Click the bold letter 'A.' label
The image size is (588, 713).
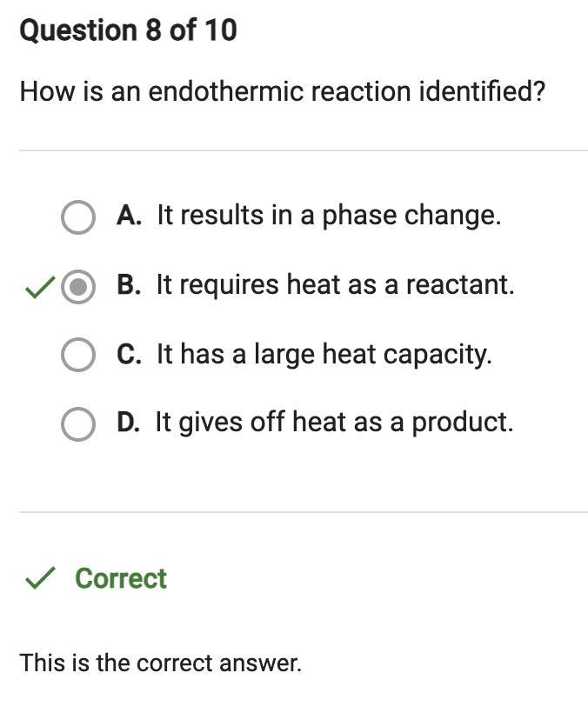coord(129,216)
